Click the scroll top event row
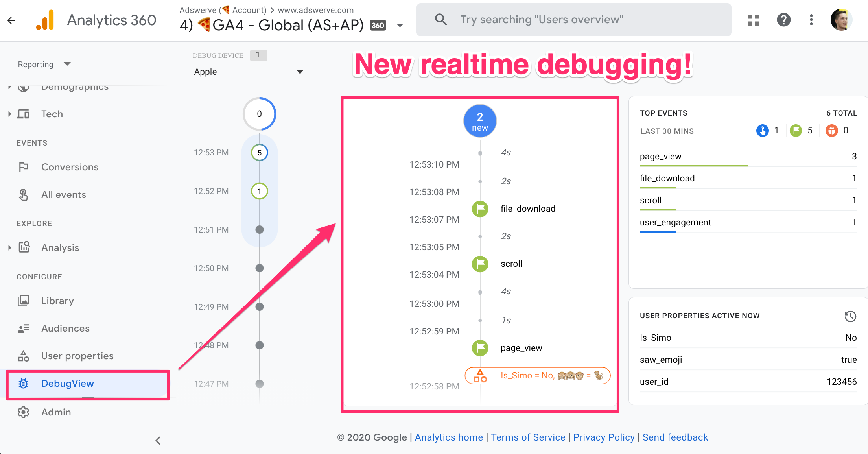The image size is (868, 454). coord(748,201)
